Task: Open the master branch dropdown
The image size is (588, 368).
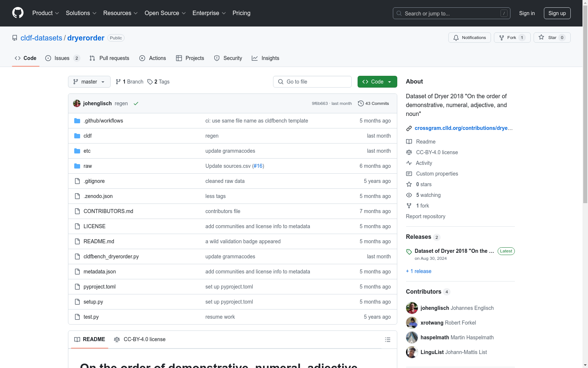Action: [x=89, y=82]
